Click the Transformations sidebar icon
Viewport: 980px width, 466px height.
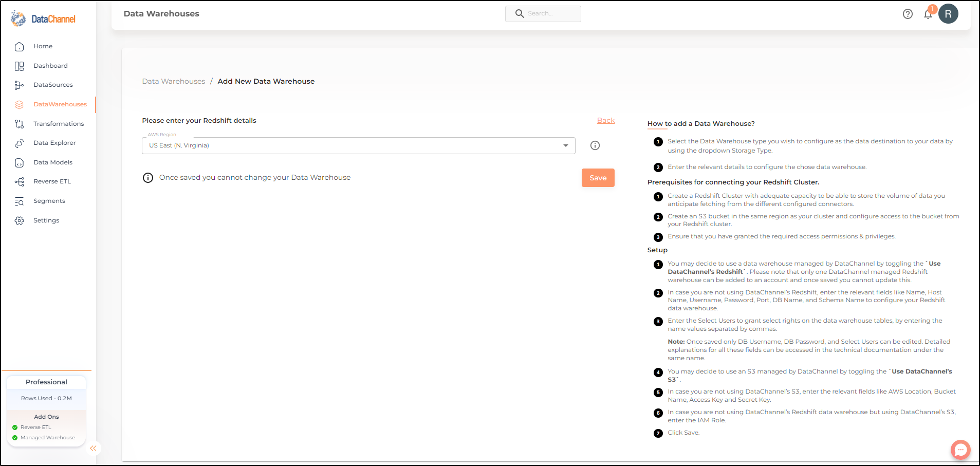click(20, 124)
